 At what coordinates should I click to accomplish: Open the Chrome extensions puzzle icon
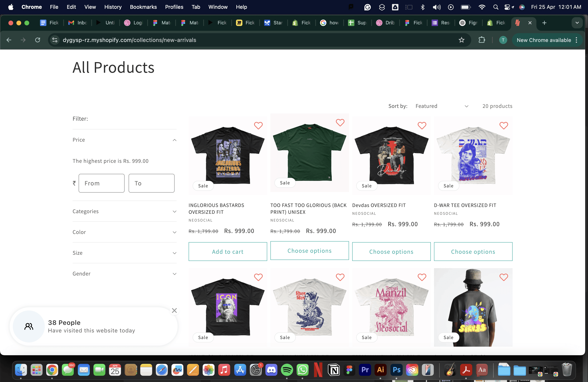[482, 40]
